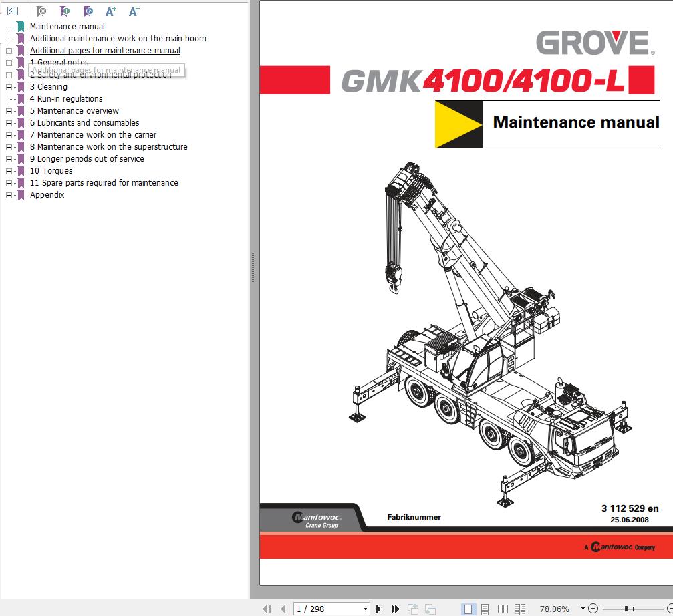Expand the 10 Torques node
Screen dimensions: 673x616
(9, 171)
